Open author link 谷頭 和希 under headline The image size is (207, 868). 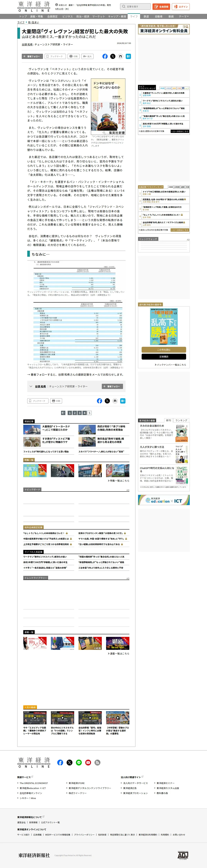pos(27,44)
